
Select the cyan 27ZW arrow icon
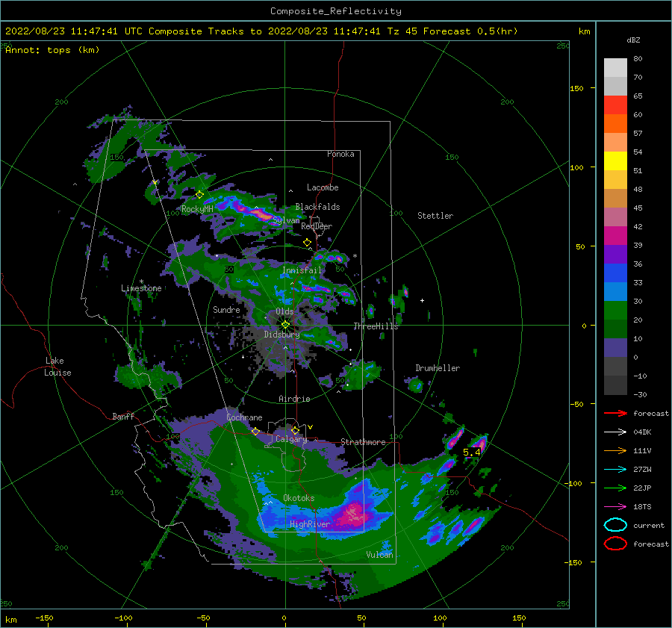615,470
